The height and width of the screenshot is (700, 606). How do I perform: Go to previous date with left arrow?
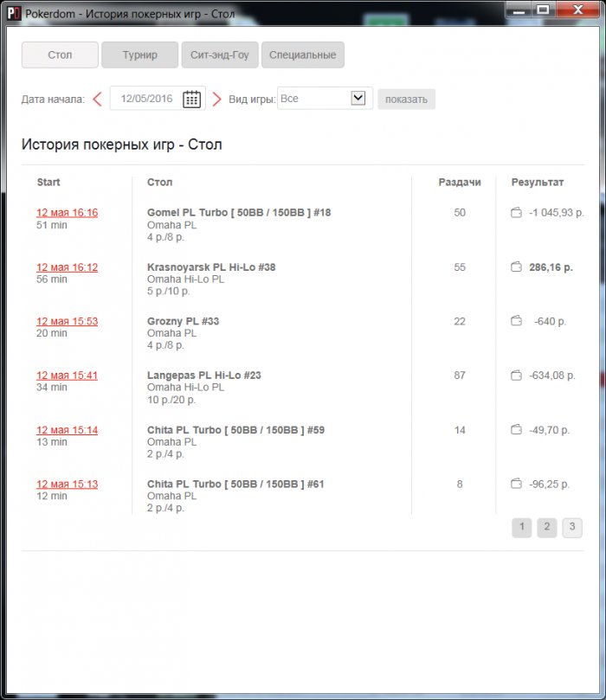[x=97, y=100]
